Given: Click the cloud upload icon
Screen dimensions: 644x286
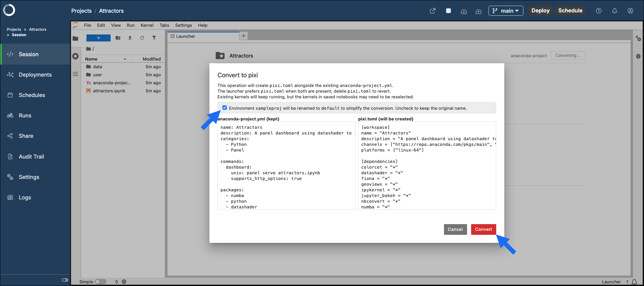Looking at the screenshot, I should pos(478,11).
